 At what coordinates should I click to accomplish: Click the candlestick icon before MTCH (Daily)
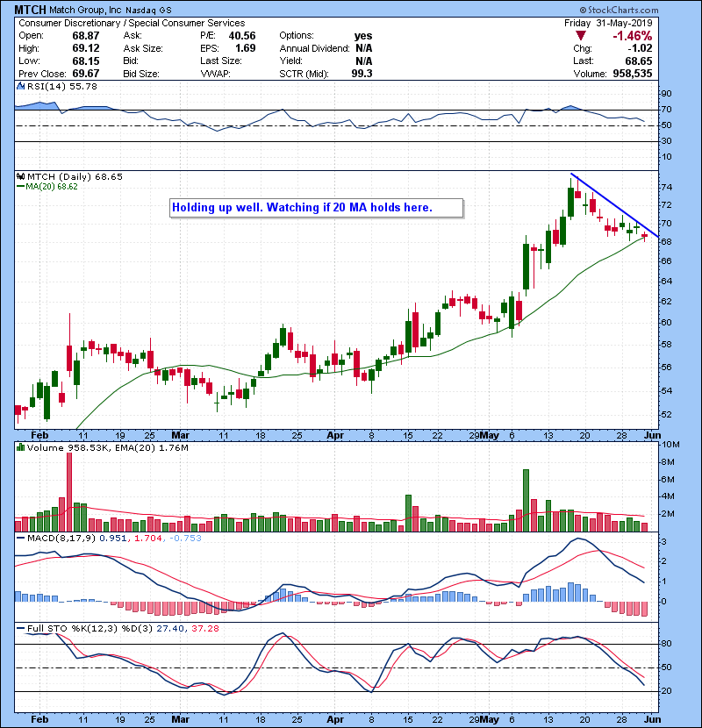(20, 176)
